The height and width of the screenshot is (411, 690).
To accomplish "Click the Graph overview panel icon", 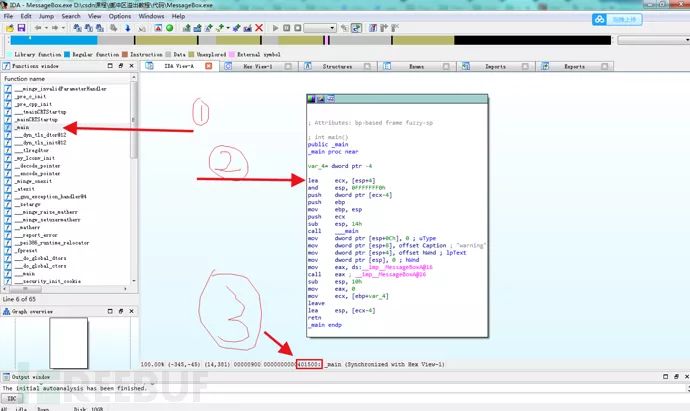I will pos(6,312).
